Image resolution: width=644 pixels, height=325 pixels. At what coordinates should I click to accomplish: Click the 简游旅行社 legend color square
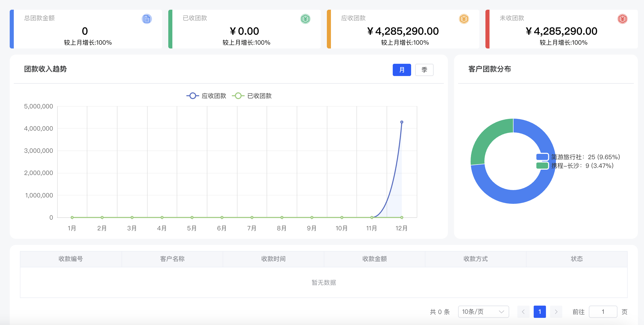point(542,157)
